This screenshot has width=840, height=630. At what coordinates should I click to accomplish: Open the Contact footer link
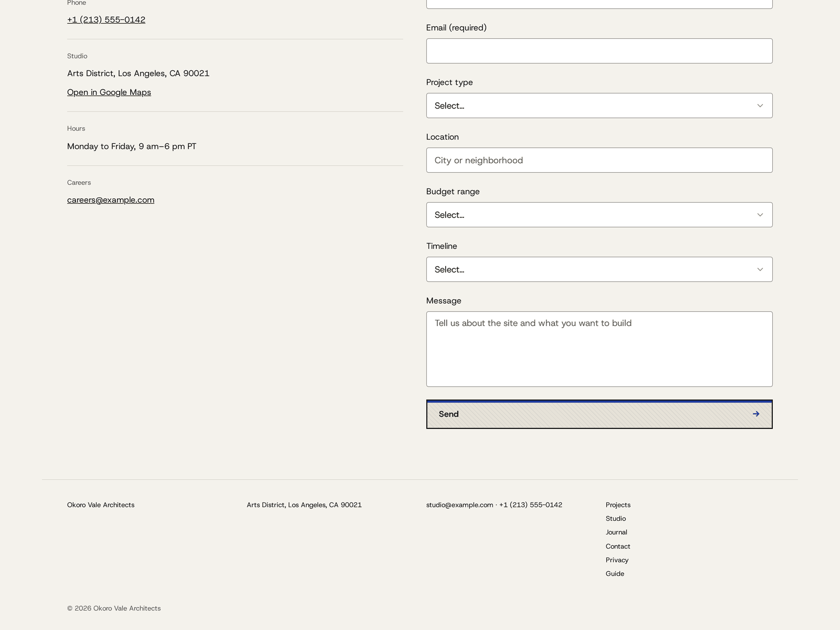tap(618, 547)
